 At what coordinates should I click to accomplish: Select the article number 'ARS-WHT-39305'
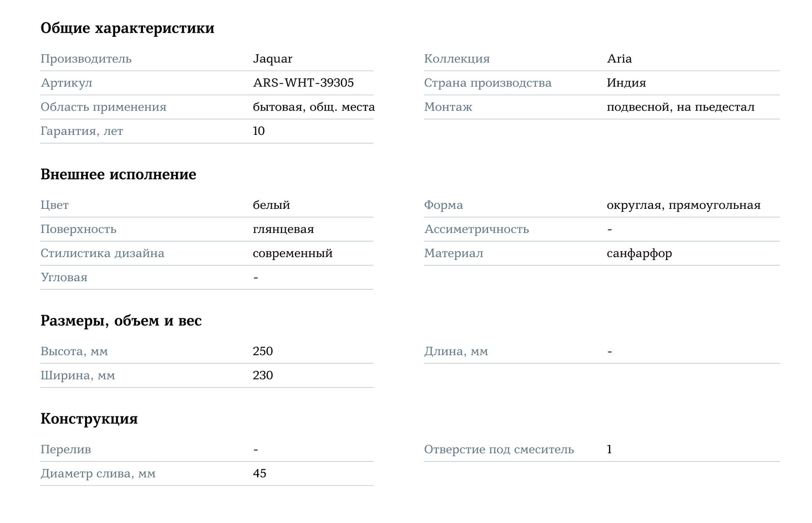(x=303, y=83)
